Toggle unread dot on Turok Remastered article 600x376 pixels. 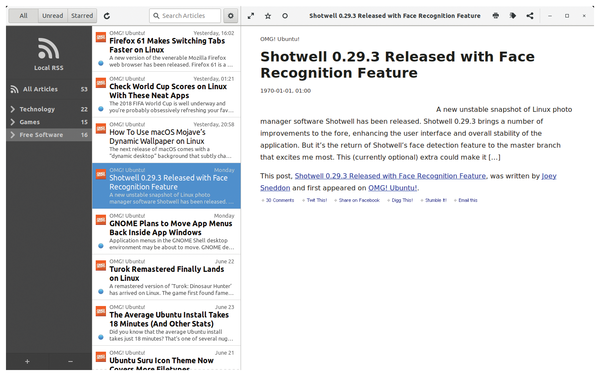[101, 291]
